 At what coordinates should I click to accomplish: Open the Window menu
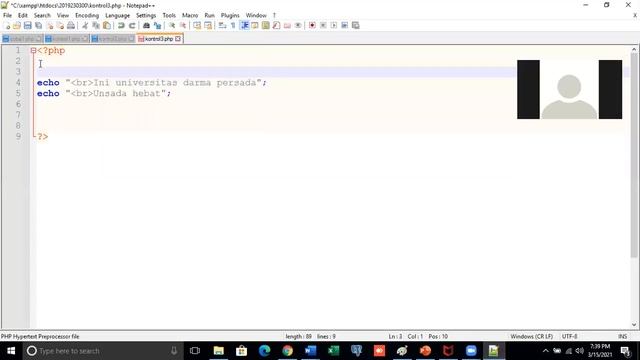tap(256, 15)
